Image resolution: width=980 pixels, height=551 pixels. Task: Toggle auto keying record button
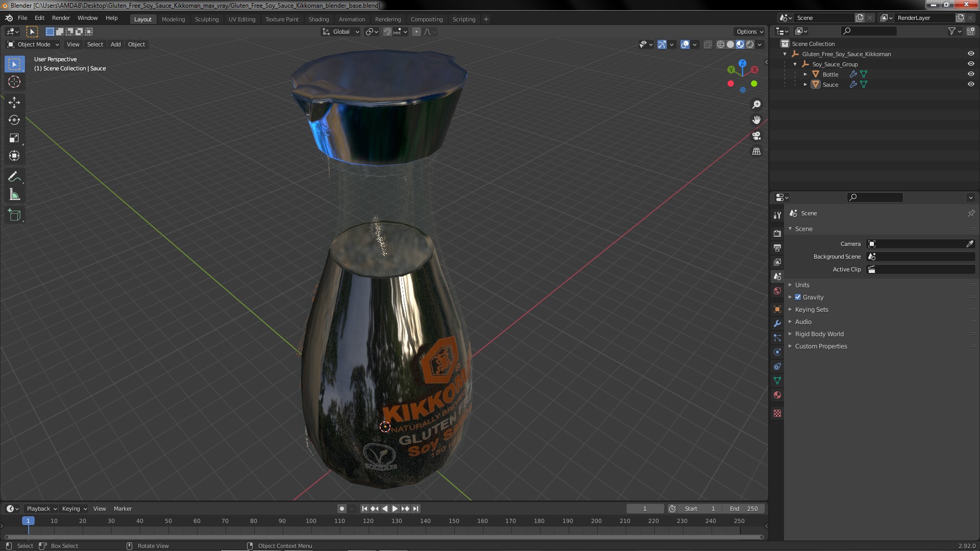(341, 509)
